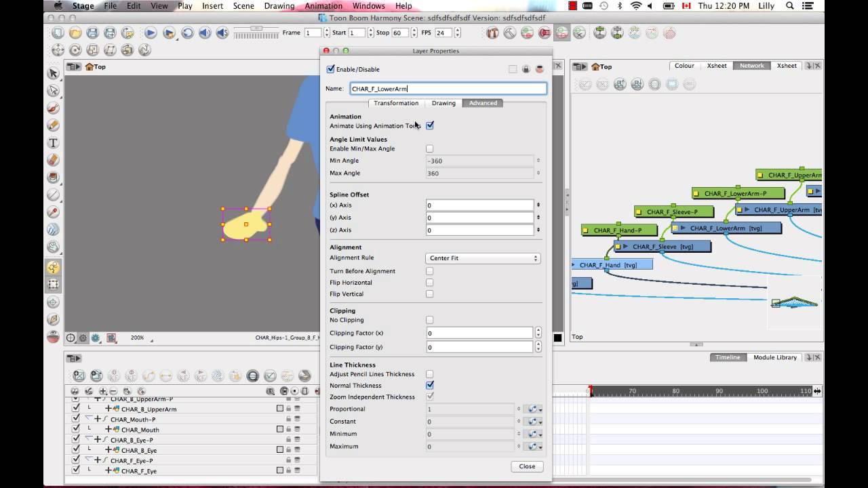Select the Eraser tool
Viewport: 868px width, 488px height.
(53, 160)
